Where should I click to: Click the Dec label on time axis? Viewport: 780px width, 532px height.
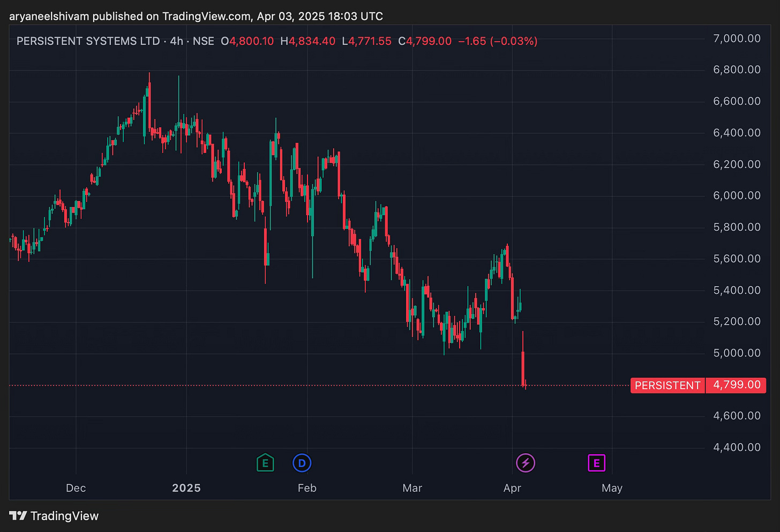click(x=76, y=488)
